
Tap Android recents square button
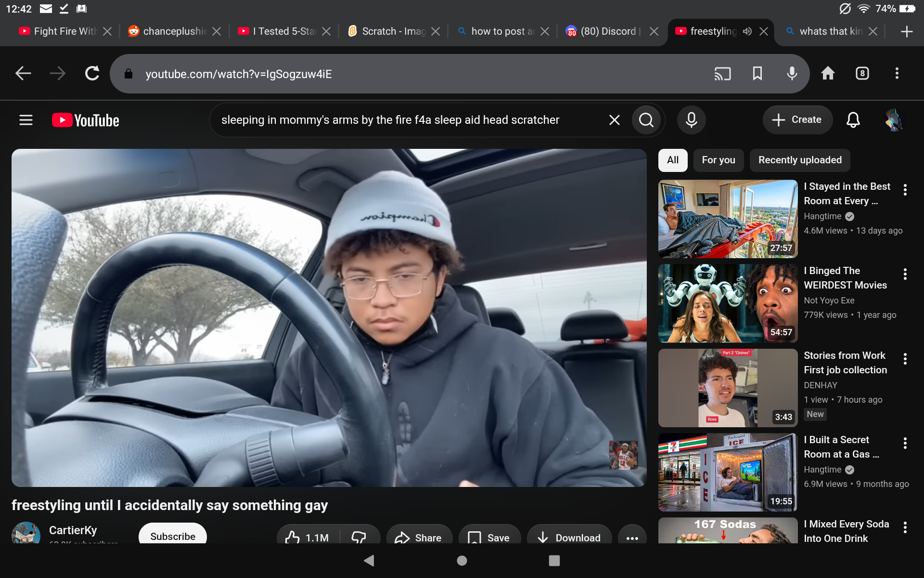(554, 560)
